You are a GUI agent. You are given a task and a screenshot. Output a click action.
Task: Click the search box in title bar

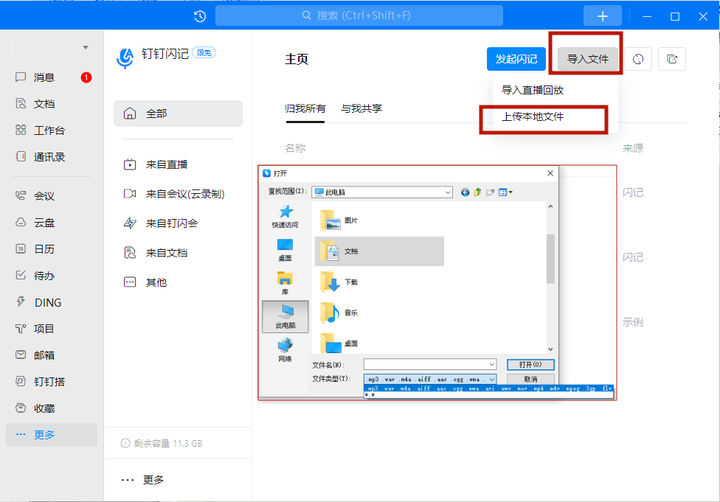359,16
